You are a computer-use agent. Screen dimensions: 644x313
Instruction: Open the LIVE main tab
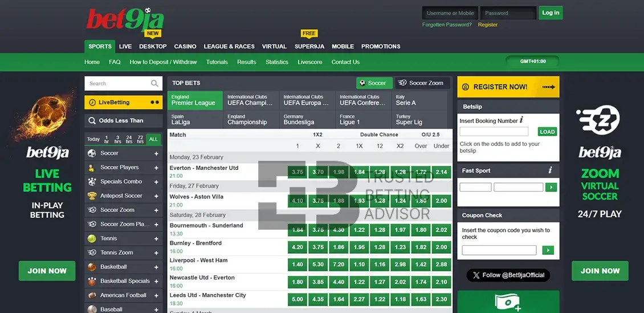pyautogui.click(x=125, y=46)
